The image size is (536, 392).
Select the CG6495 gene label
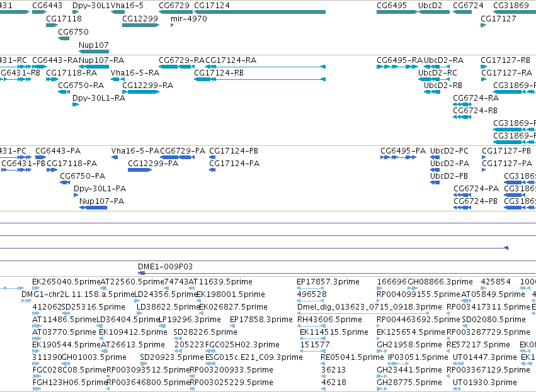(x=392, y=6)
